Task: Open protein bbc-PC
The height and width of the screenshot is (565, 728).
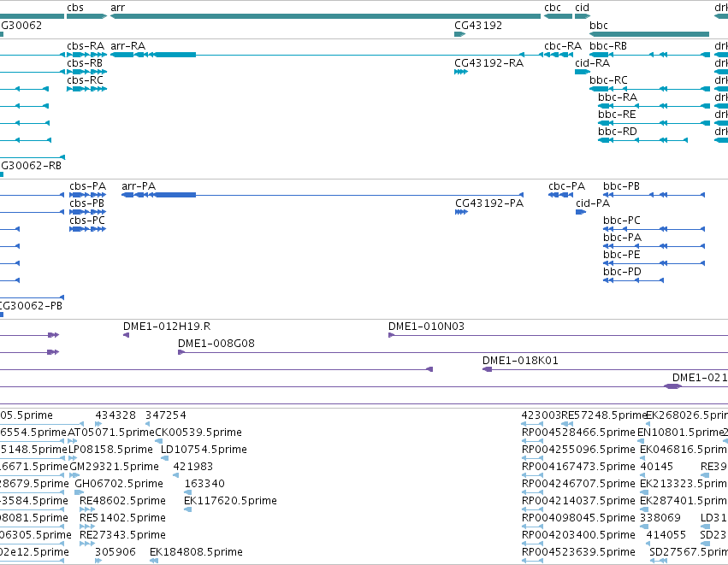Action: coord(622,221)
